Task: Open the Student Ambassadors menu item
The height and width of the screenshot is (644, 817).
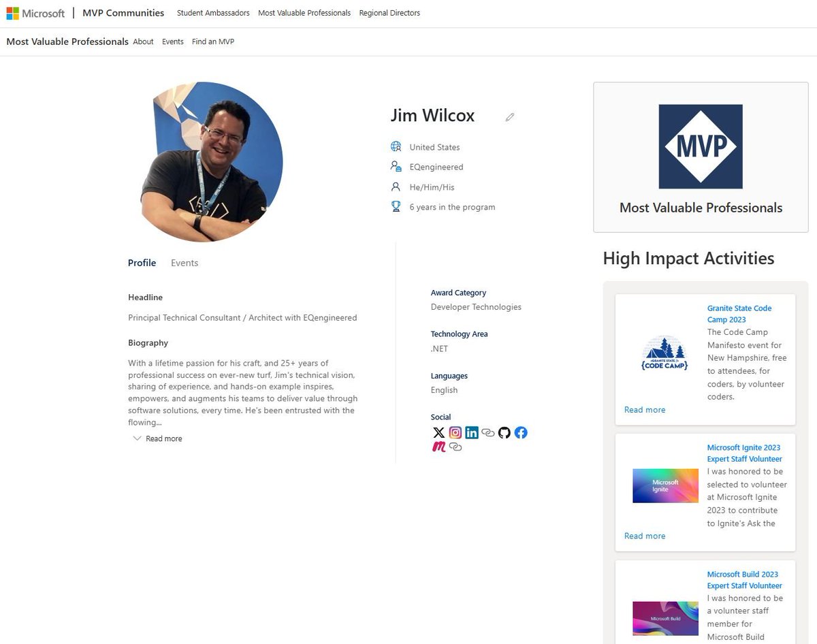Action: (212, 13)
